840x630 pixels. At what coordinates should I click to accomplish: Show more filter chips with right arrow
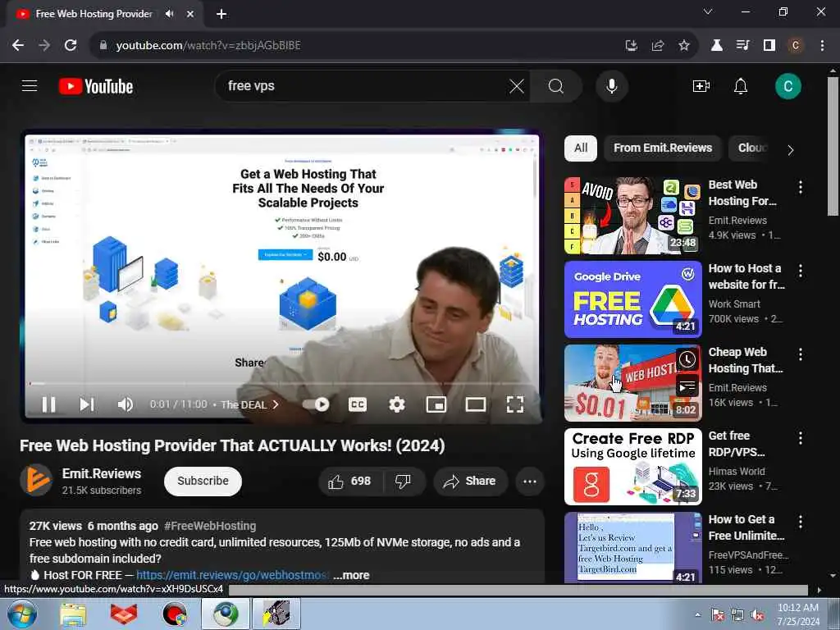[x=791, y=150]
